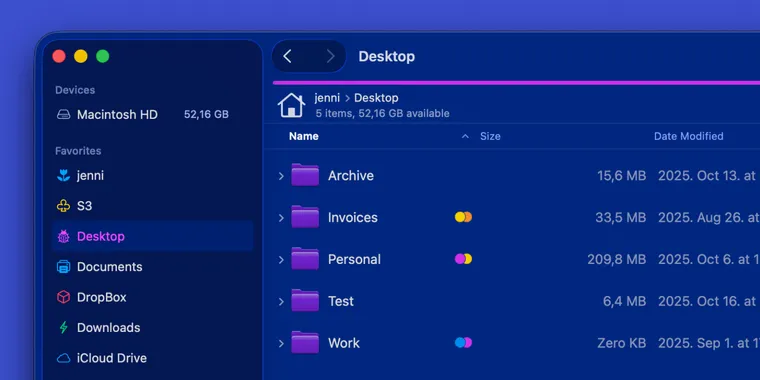The height and width of the screenshot is (380, 760).
Task: Open jenni in the sidebar favorites
Action: (x=90, y=175)
